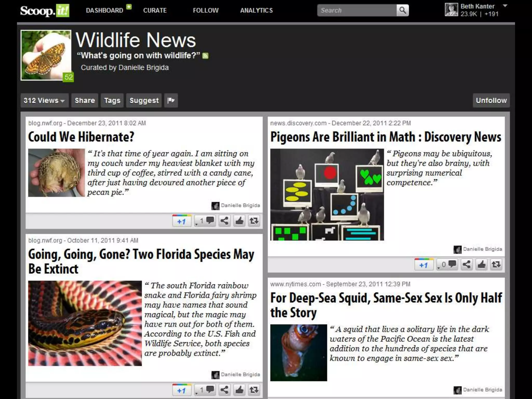Open Beth Kanter account dropdown arrow
Viewport: 532px width, 399px height.
[x=505, y=6]
